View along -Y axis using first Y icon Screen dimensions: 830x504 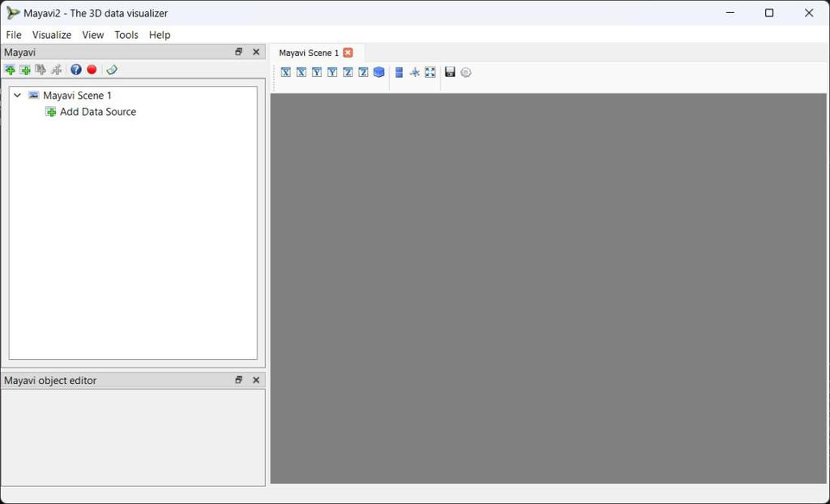317,72
